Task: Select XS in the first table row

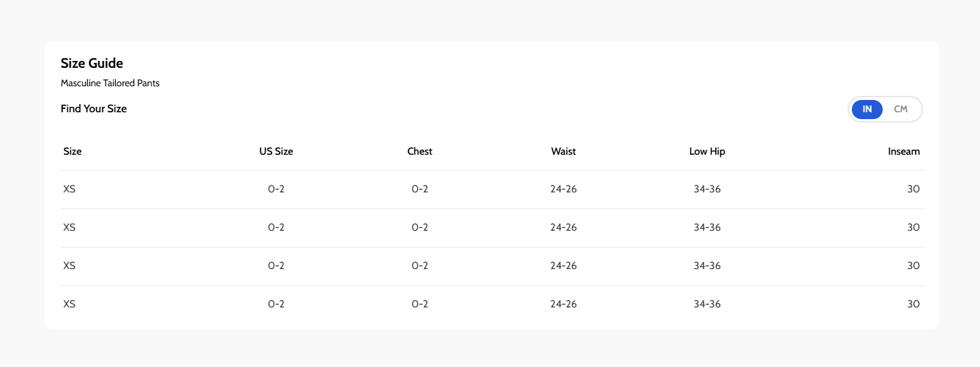Action: [69, 189]
